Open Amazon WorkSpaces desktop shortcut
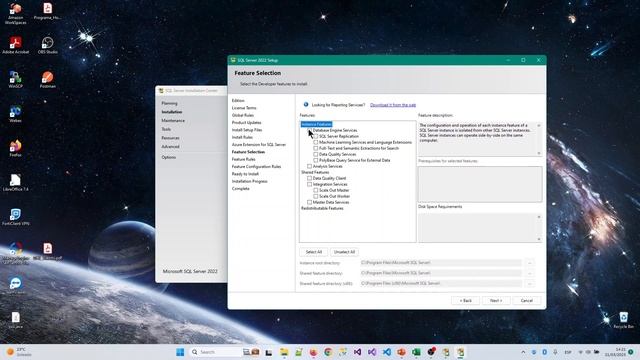 point(16,13)
